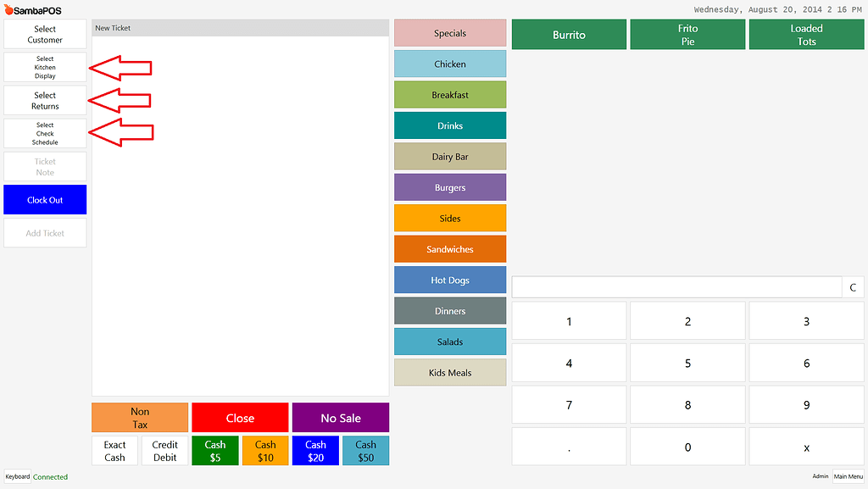Pay with Cash $20
The image size is (868, 489).
click(315, 450)
